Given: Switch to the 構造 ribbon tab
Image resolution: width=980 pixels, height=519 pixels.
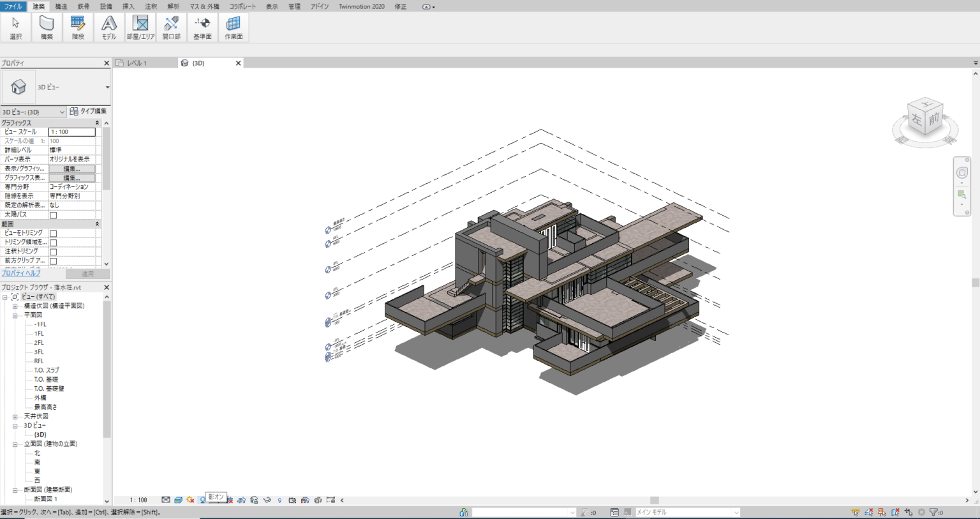Looking at the screenshot, I should coord(61,6).
